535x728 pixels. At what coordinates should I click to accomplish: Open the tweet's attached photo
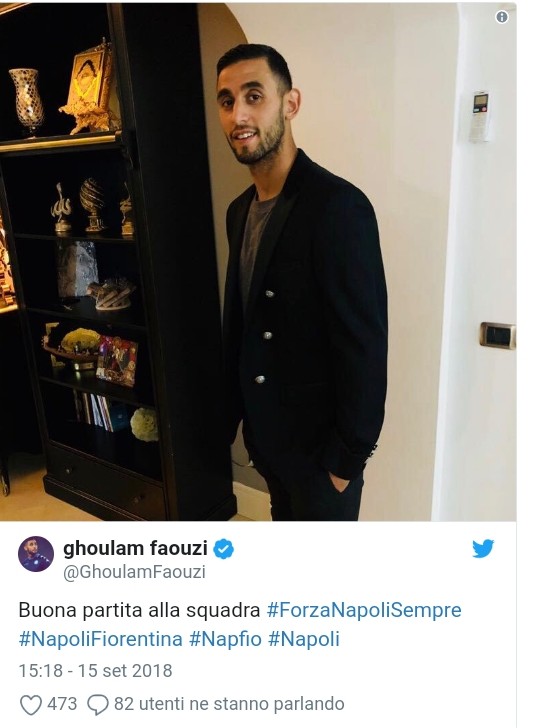(258, 261)
